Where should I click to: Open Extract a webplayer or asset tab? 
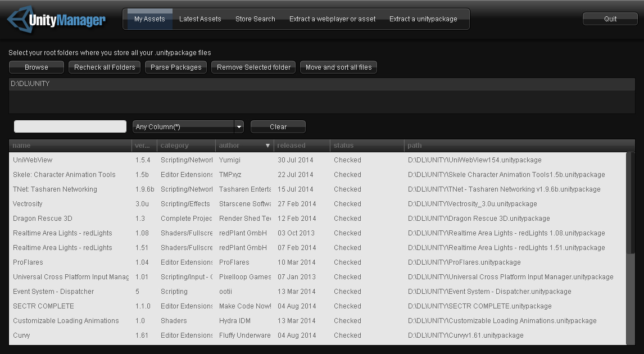click(332, 19)
